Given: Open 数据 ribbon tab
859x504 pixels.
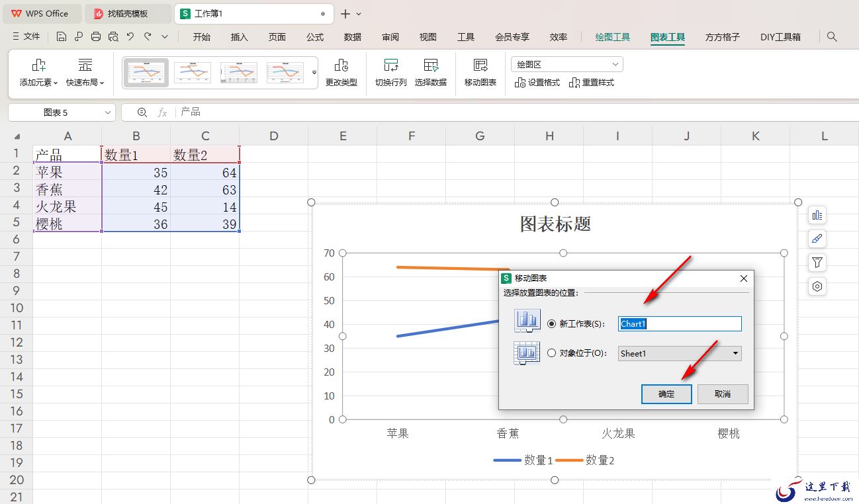Looking at the screenshot, I should (x=353, y=37).
